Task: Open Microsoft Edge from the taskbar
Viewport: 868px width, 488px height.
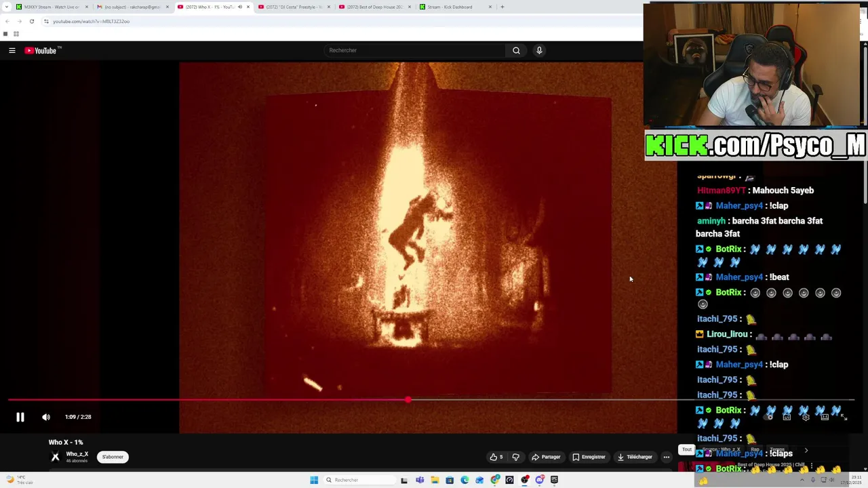Action: pos(465,480)
